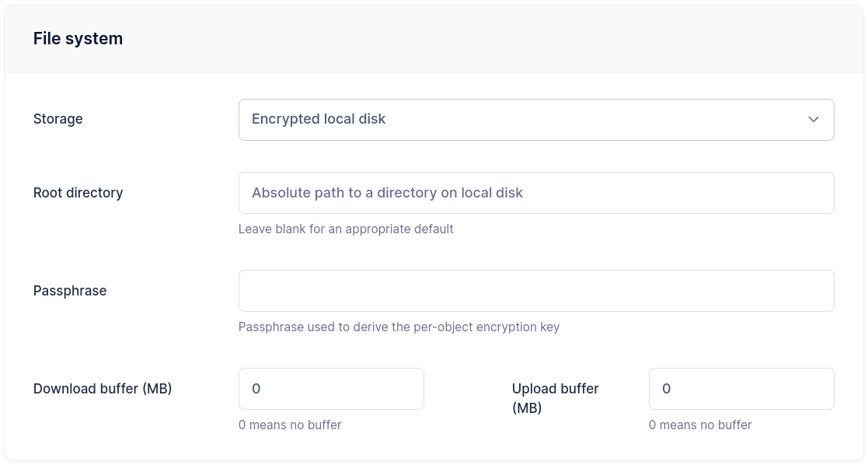Screen dimensions: 868x465
Task: Click the Root directory input field
Action: tap(536, 193)
